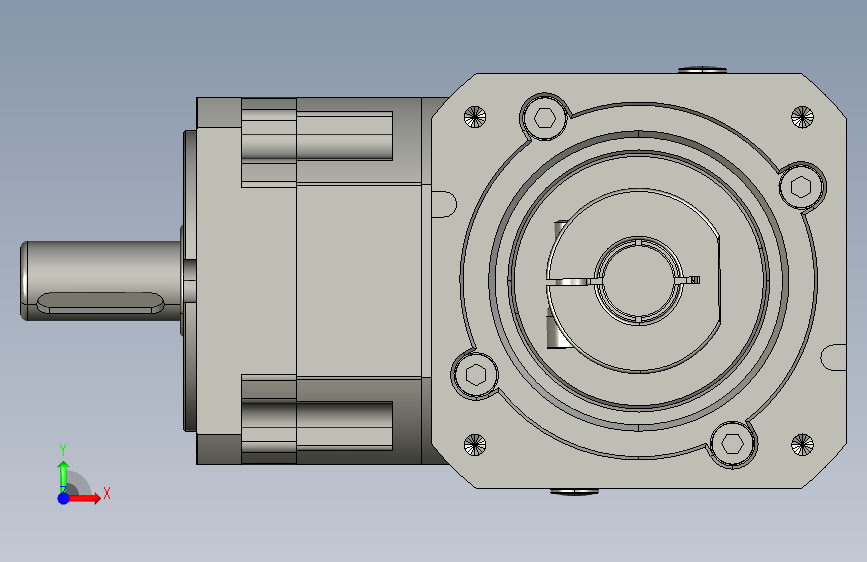Select the top-left corner mounting hole of the square flange

coord(475,117)
